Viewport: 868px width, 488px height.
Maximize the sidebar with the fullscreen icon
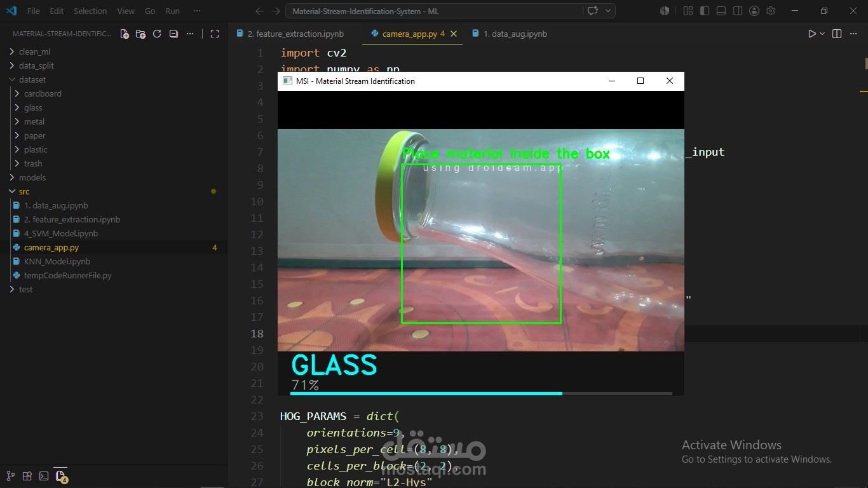pos(215,34)
